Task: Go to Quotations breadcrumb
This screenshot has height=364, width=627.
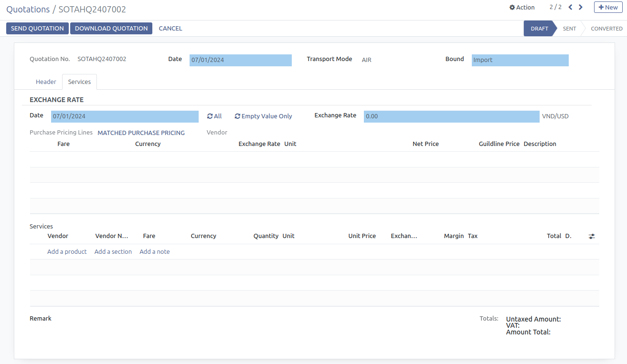Action: [x=28, y=10]
